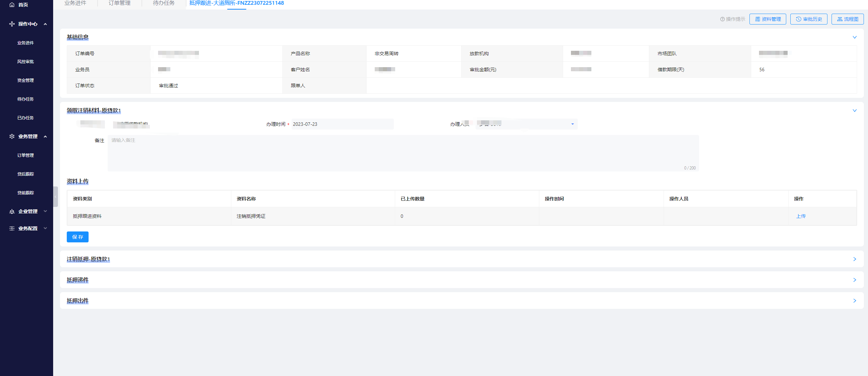The width and height of the screenshot is (868, 376).
Task: Open 风控审批 in the sidebar
Action: point(26,62)
